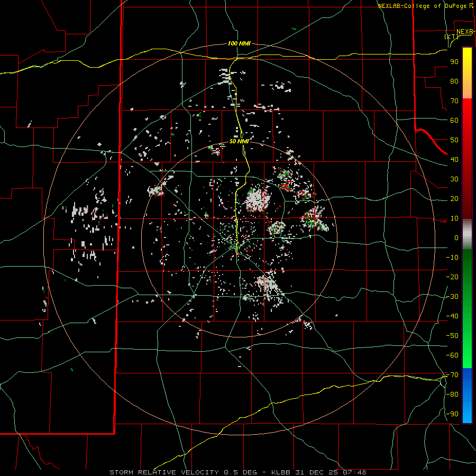Click the -20 value on the velocity scale
Image resolution: width=476 pixels, height=476 pixels.
point(452,277)
